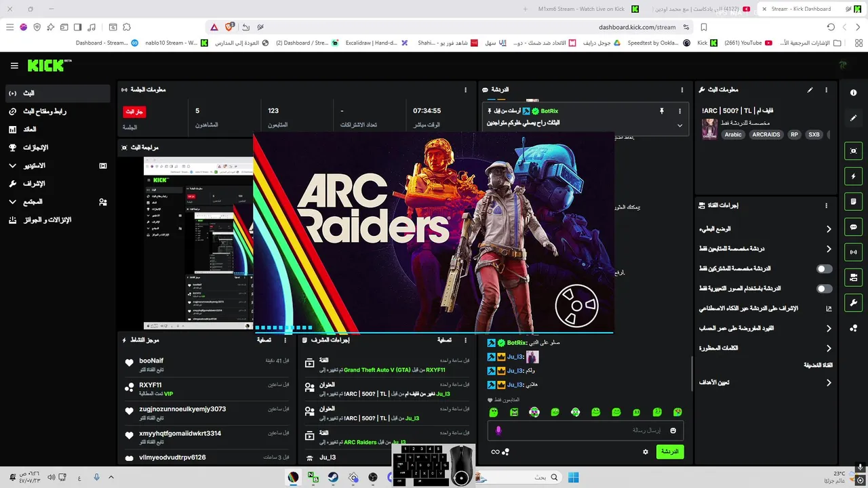Expand set goals arrow

point(828,383)
